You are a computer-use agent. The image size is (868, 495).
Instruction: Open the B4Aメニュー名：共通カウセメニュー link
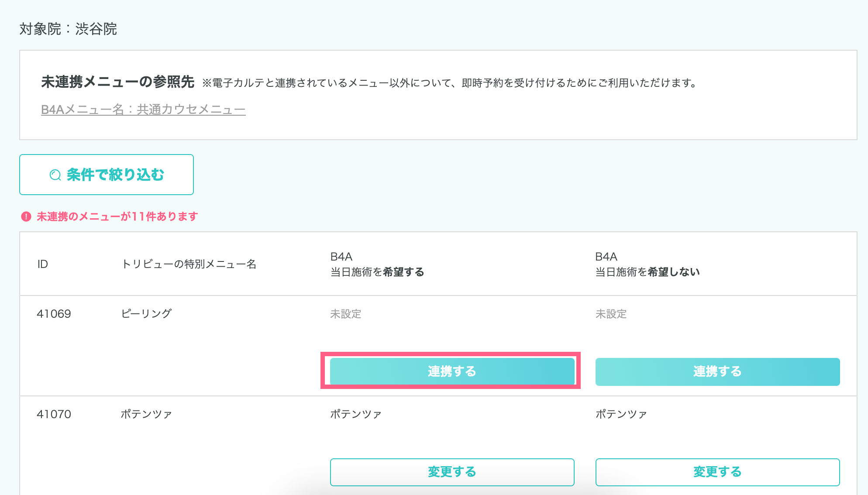[143, 109]
